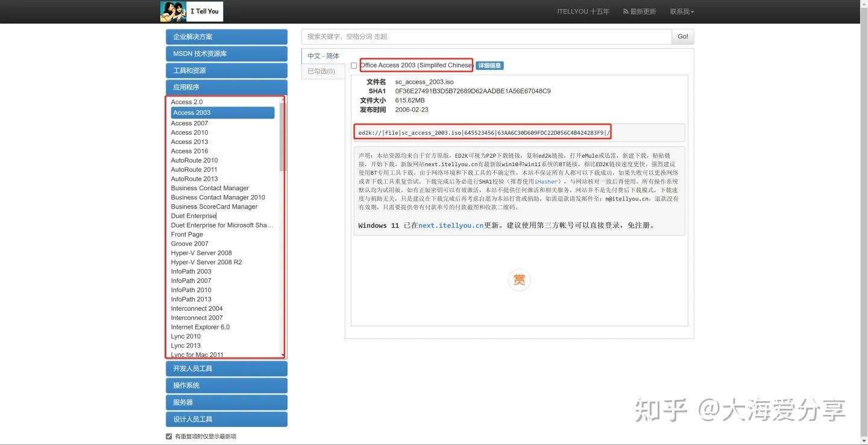Check the Office Access 2003 checkbox

click(x=354, y=65)
